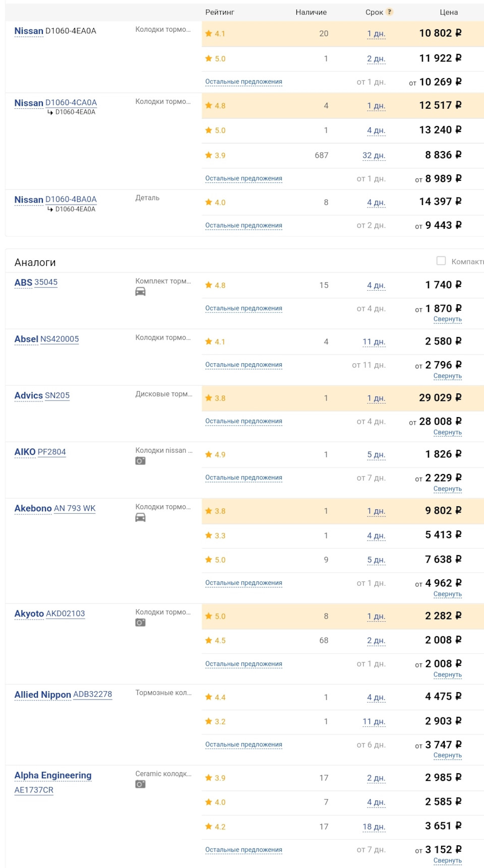Enable the Компактно checkbox in Аналоги
Screen dimensions: 484x868
pos(441,261)
